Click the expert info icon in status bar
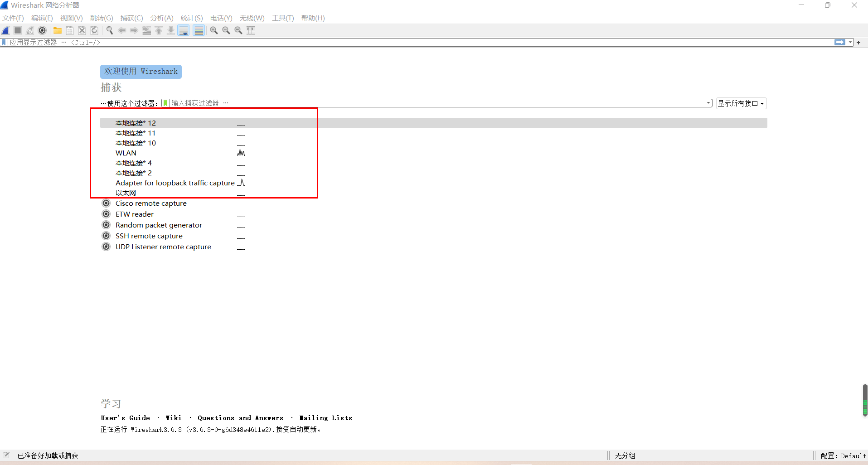This screenshot has width=868, height=465. point(6,455)
